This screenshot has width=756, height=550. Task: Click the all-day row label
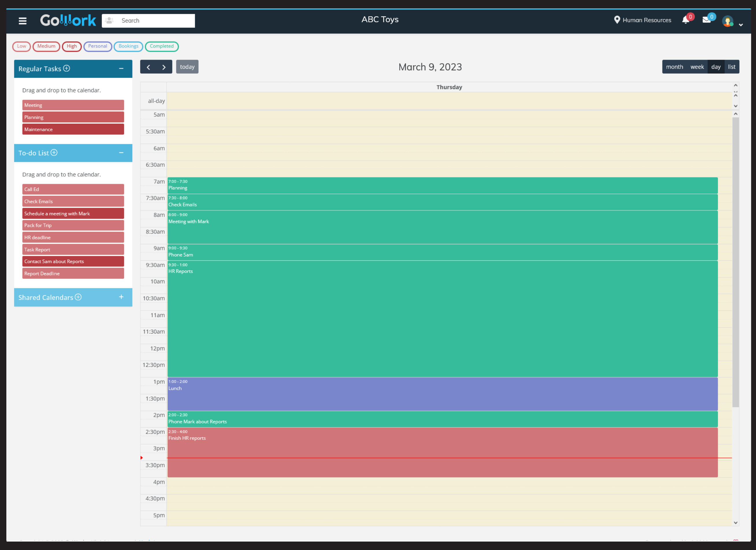(x=156, y=101)
